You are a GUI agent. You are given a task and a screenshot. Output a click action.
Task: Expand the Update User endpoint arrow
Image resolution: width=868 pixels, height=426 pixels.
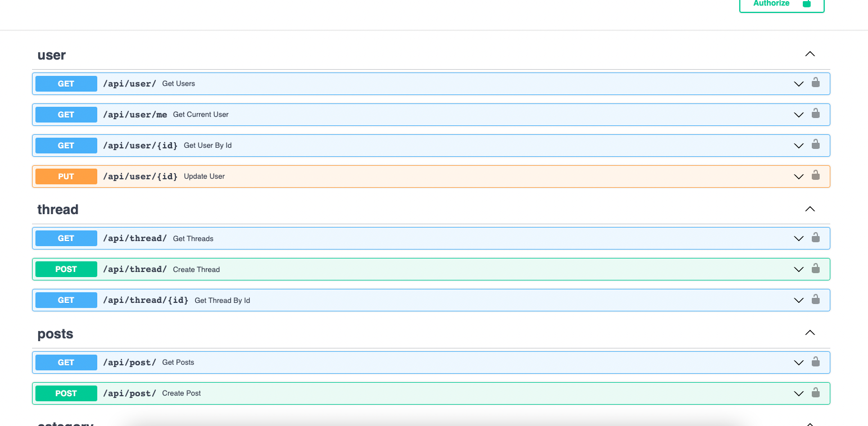(x=798, y=176)
